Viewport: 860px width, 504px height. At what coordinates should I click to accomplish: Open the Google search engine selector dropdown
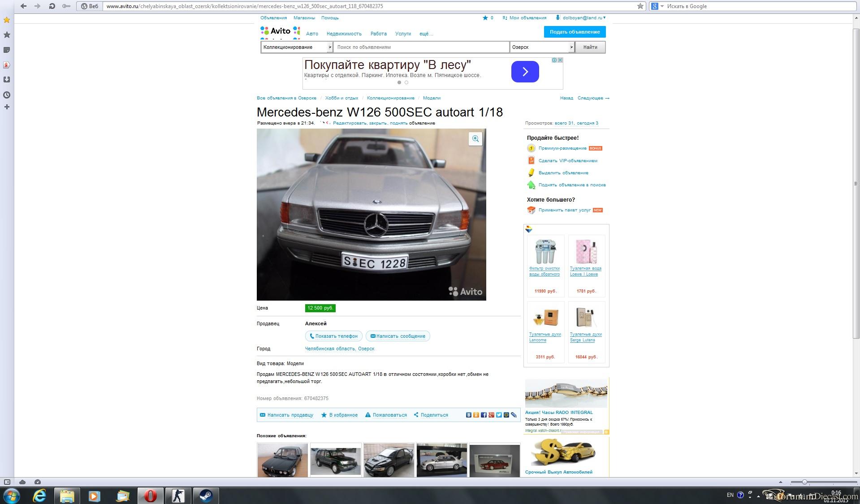pos(657,6)
